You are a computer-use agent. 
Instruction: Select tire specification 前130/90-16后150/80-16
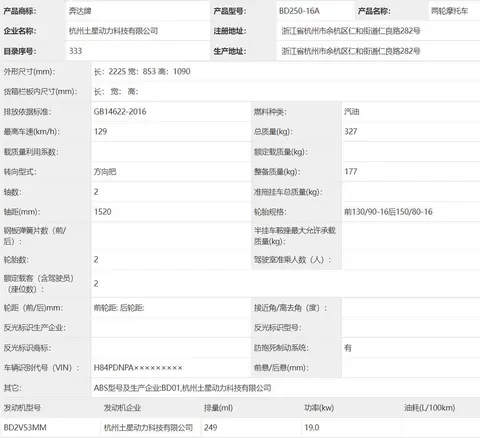(x=388, y=212)
